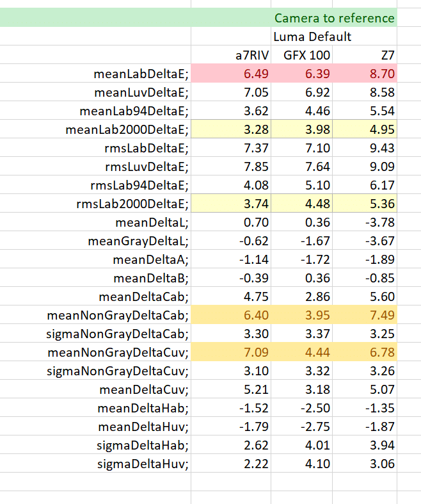Viewport: 421px width, 504px height.
Task: Select the 5.21 cell
Action: click(x=231, y=389)
